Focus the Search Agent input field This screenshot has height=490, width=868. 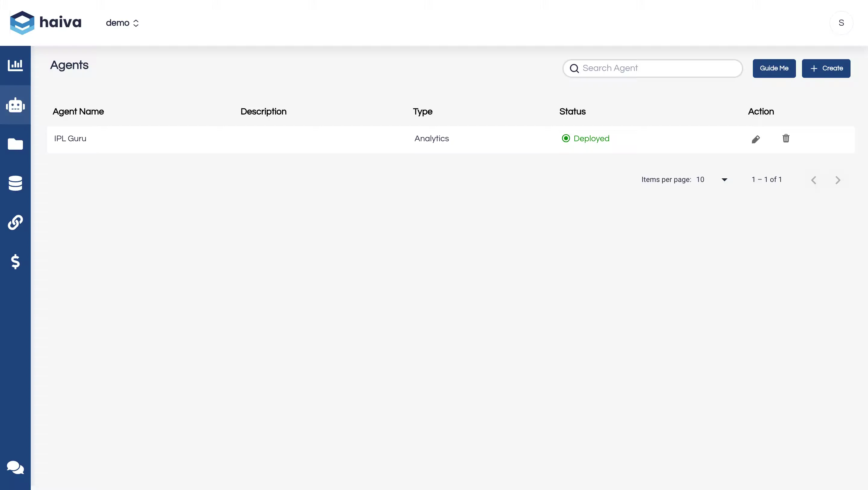[x=657, y=68]
